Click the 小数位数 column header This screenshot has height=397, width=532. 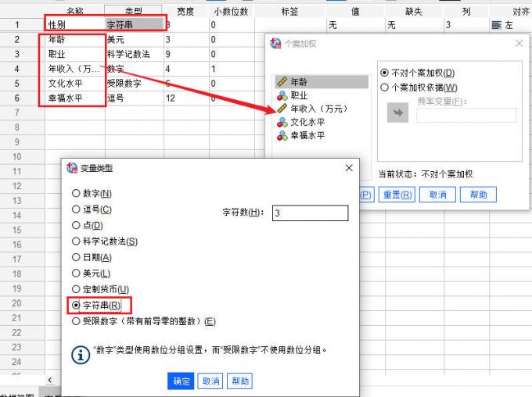click(232, 11)
